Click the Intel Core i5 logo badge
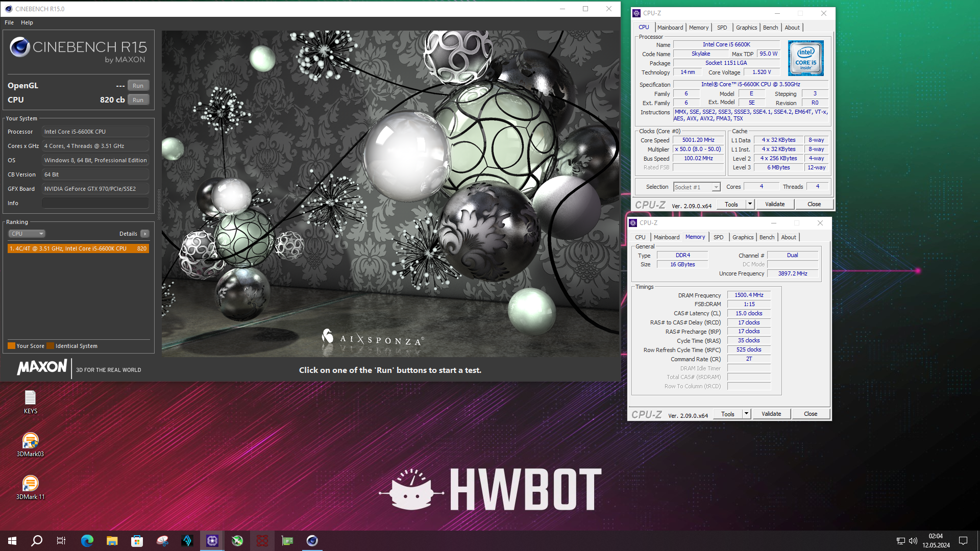The width and height of the screenshot is (980, 551). [x=805, y=58]
